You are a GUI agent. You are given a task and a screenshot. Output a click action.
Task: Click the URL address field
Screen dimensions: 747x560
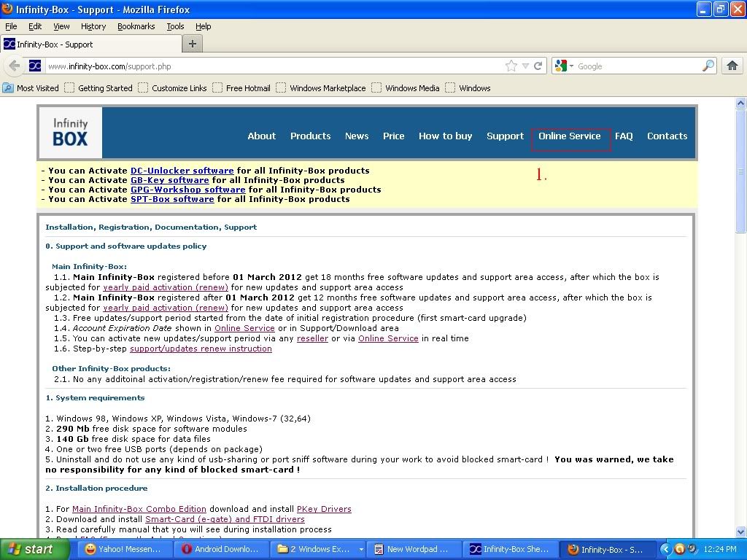pos(274,66)
